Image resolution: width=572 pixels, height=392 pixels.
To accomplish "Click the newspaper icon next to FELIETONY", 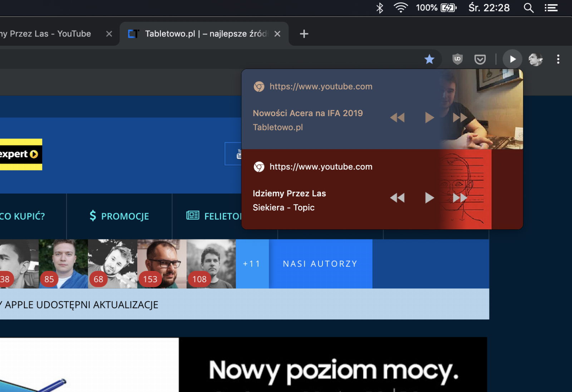I will point(193,215).
